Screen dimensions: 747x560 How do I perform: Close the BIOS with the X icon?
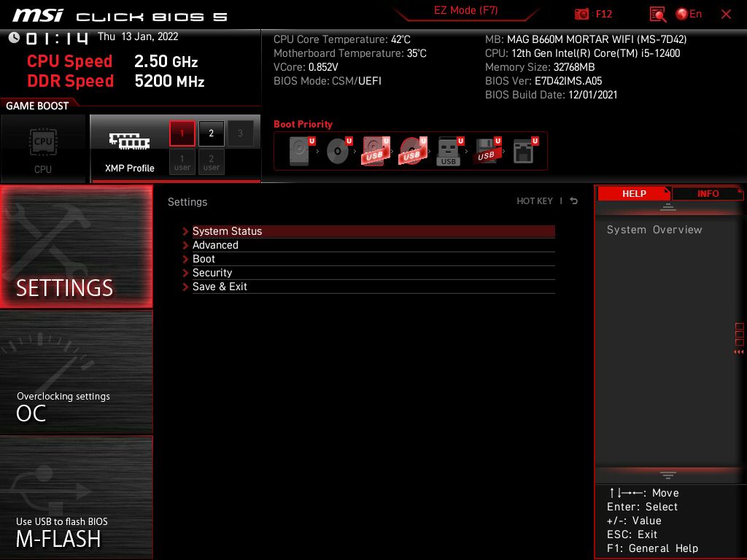726,15
